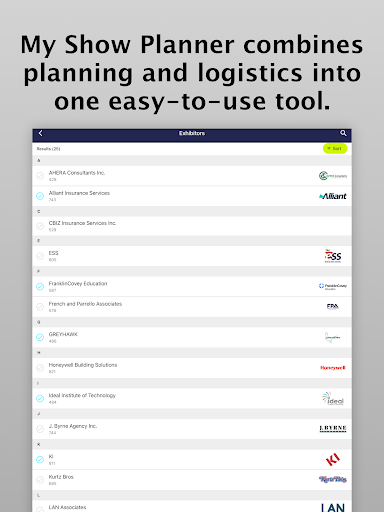Uncheck Alliant Insurance Services checkmark
The width and height of the screenshot is (384, 512).
[x=40, y=196]
